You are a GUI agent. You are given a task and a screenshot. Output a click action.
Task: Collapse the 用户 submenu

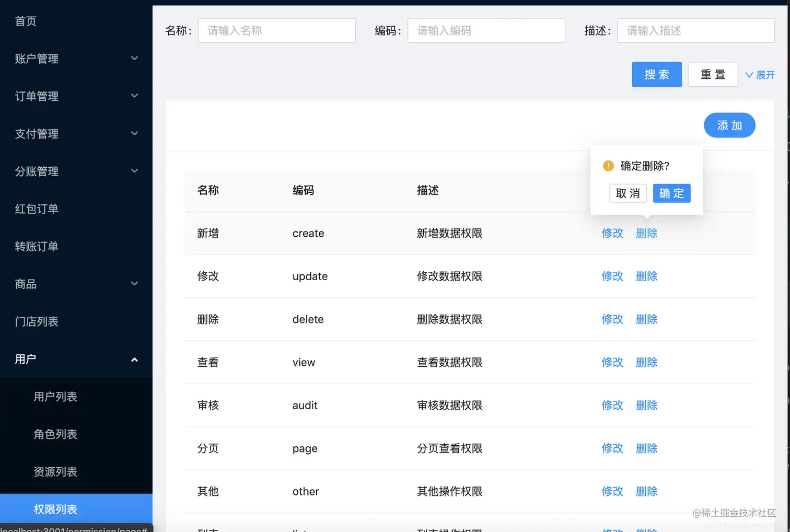76,359
